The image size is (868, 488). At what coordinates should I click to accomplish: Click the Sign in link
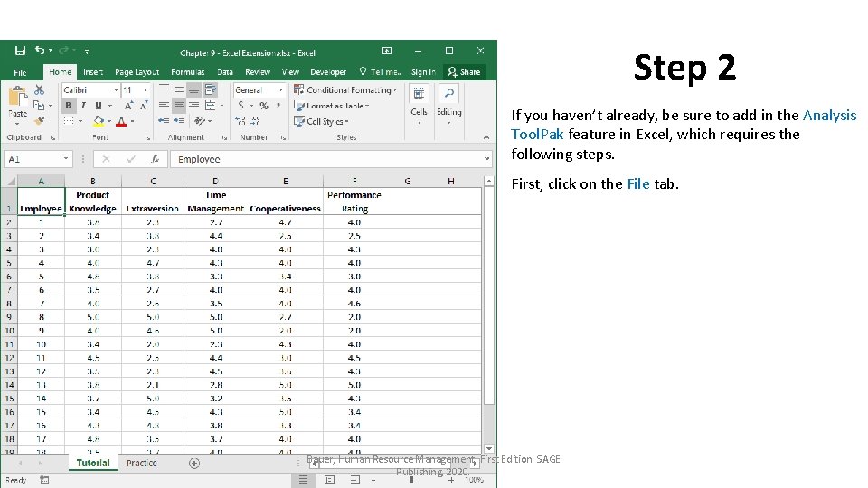point(423,72)
